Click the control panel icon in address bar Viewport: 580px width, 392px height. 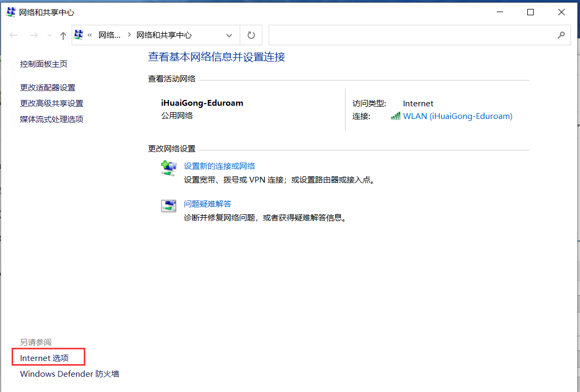pos(79,35)
